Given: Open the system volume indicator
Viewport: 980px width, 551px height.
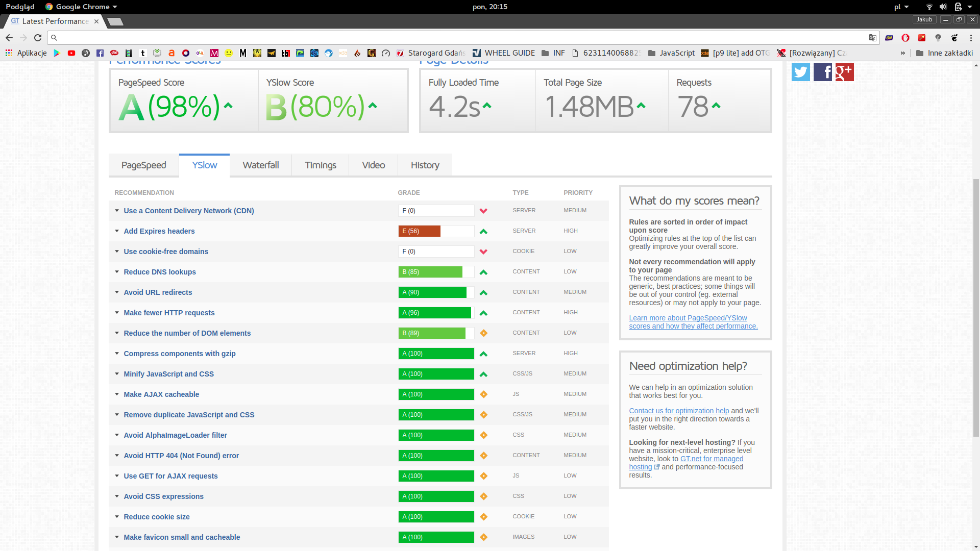Looking at the screenshot, I should tap(943, 7).
